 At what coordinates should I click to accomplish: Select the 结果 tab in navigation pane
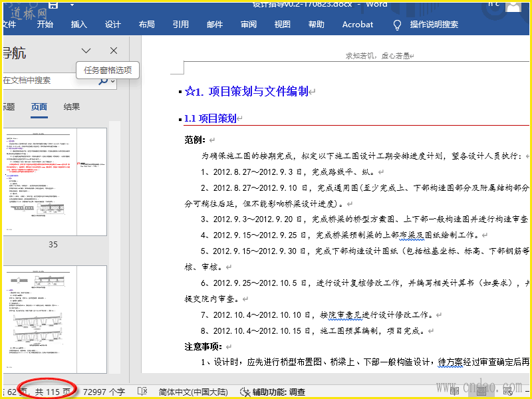[x=72, y=107]
